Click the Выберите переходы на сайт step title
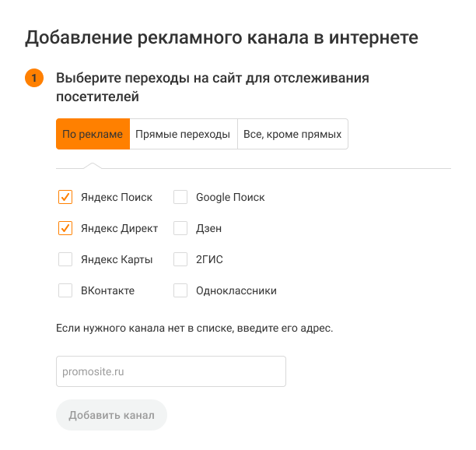 tap(212, 87)
